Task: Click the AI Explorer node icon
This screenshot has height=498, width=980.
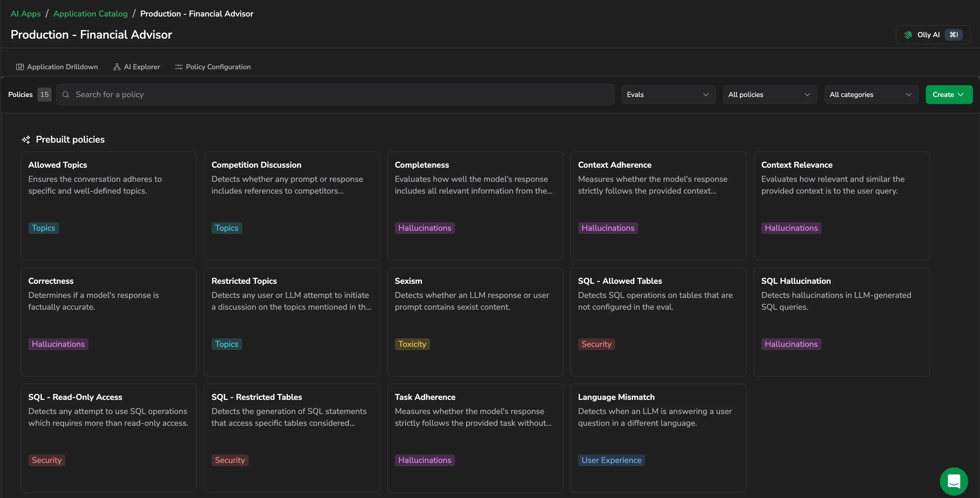Action: tap(117, 67)
